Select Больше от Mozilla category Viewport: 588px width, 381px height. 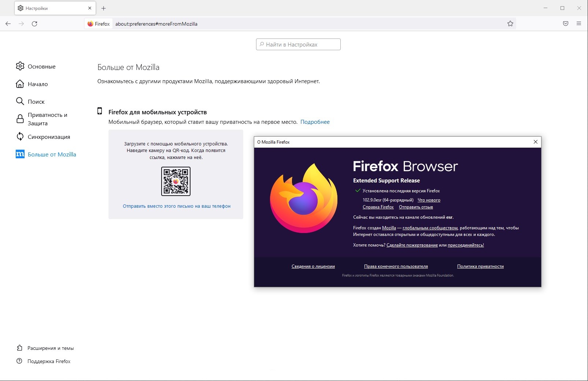[46, 154]
